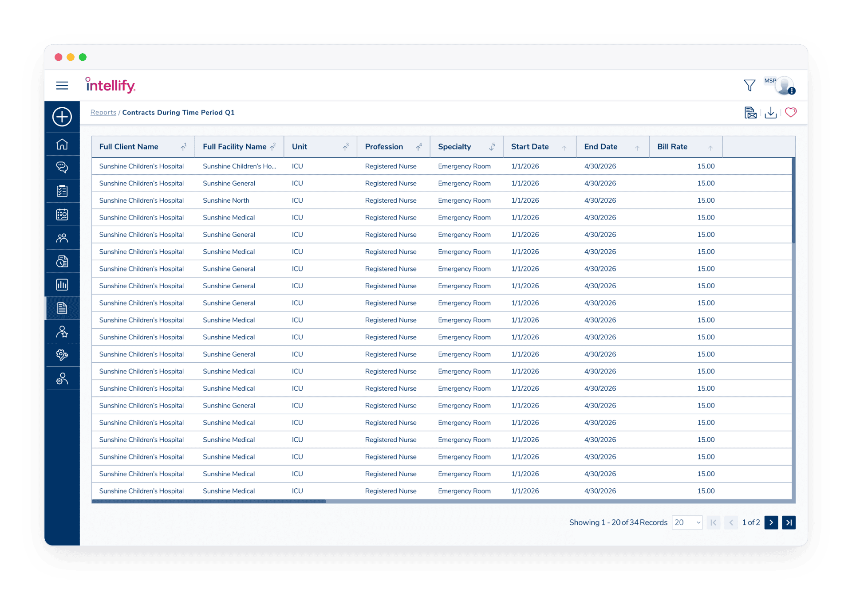Go to next page of records
The image size is (852, 616).
(x=771, y=522)
